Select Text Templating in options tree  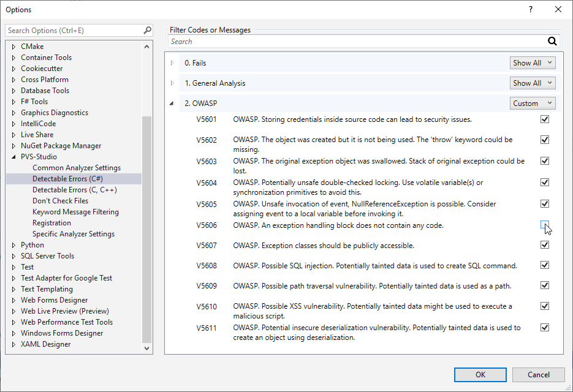point(47,289)
